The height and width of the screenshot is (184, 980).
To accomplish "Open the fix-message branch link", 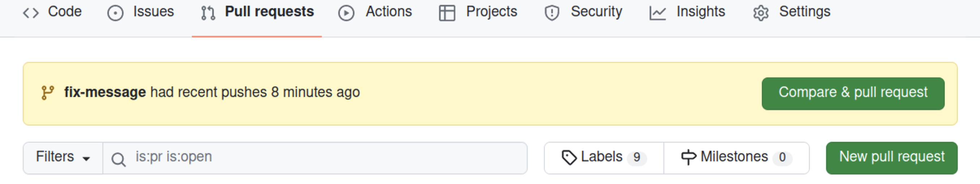I will 105,92.
